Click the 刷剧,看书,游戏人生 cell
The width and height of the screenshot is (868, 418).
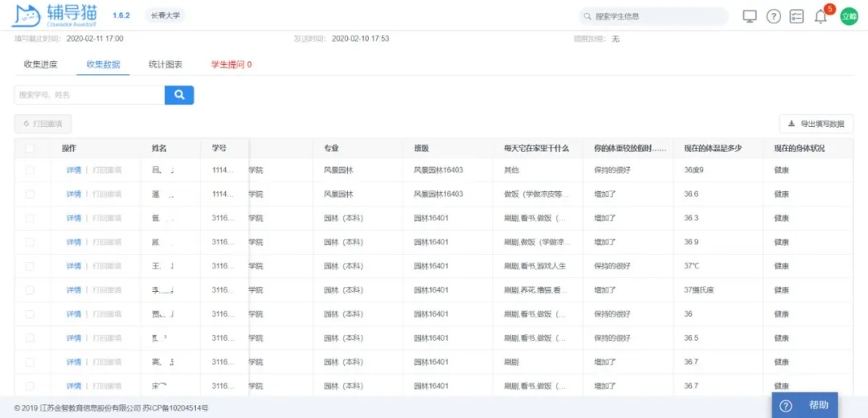click(534, 266)
